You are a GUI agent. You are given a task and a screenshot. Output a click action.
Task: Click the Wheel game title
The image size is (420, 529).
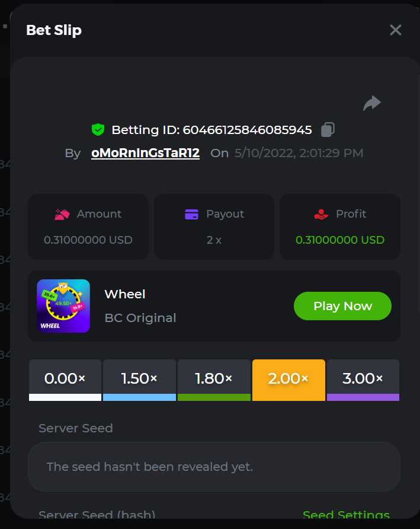(x=125, y=294)
